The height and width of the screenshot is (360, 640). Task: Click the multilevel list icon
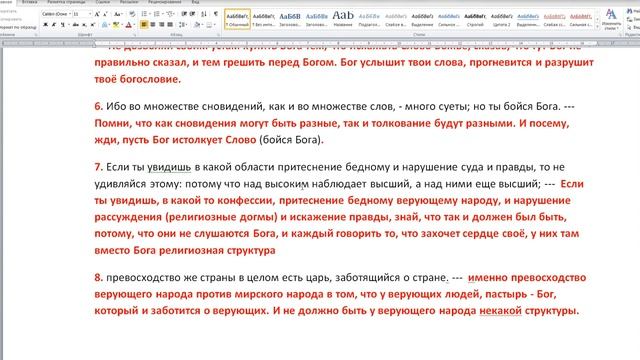click(x=170, y=14)
